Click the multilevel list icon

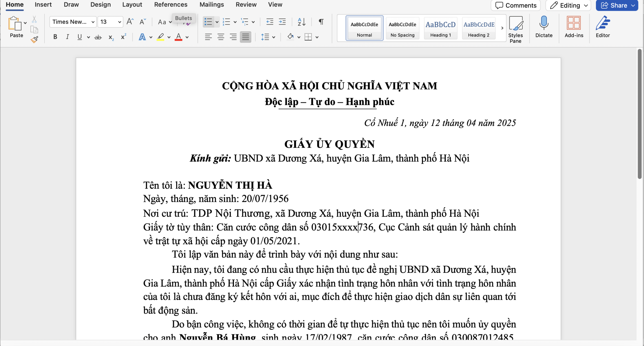pos(245,22)
